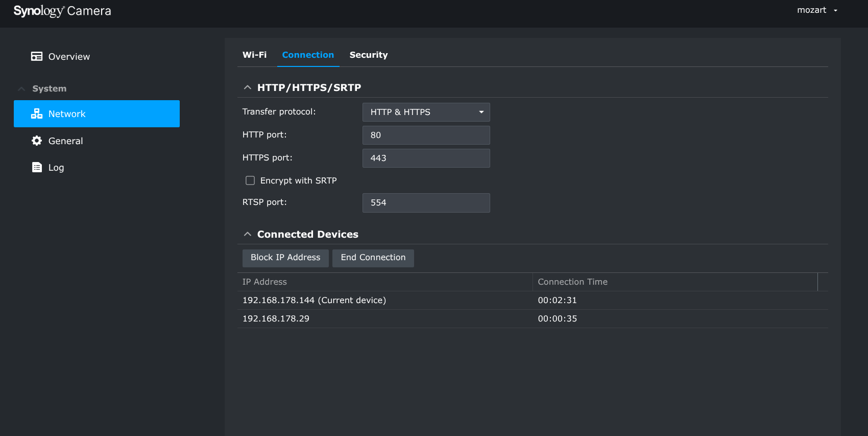The height and width of the screenshot is (436, 868).
Task: Click the General gear icon
Action: [x=37, y=141]
